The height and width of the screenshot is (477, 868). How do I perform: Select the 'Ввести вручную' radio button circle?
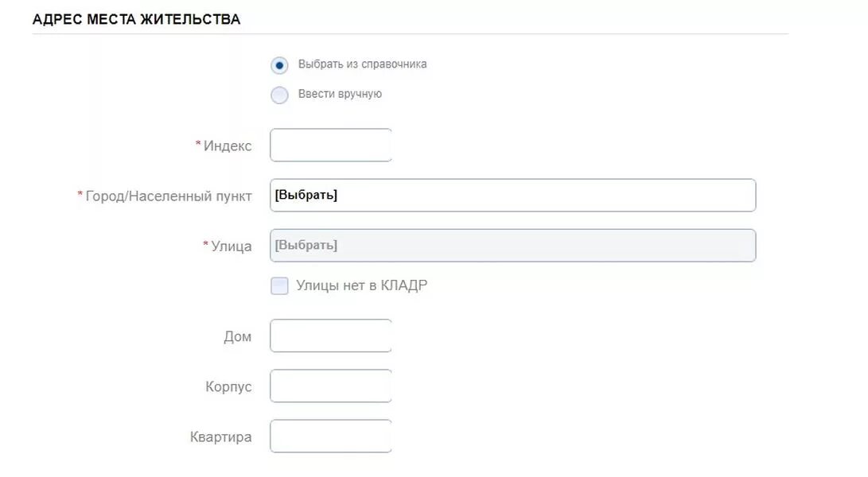279,95
